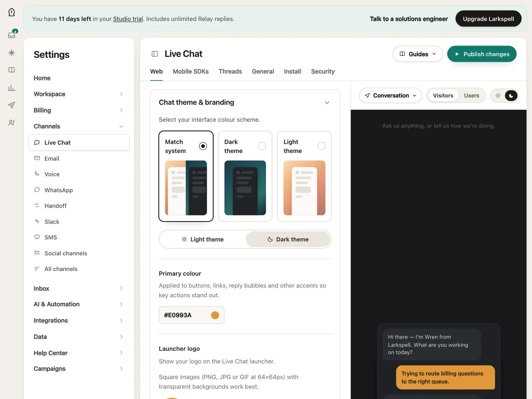This screenshot has width=532, height=399.
Task: Show preview for Visitors
Action: (x=443, y=96)
